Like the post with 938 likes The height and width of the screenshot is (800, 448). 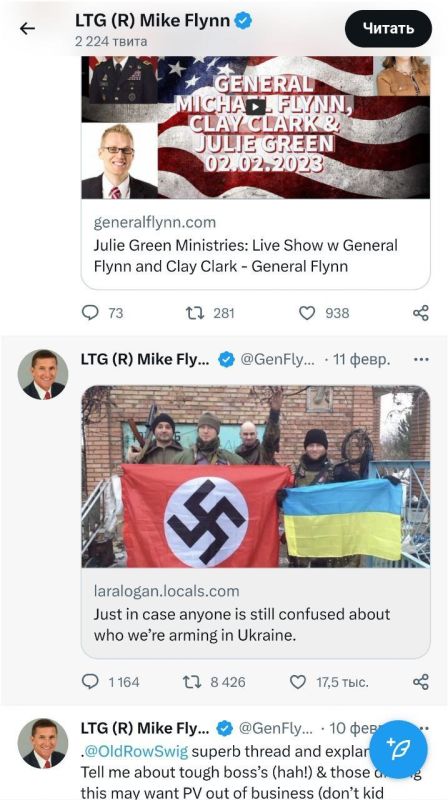tap(307, 312)
